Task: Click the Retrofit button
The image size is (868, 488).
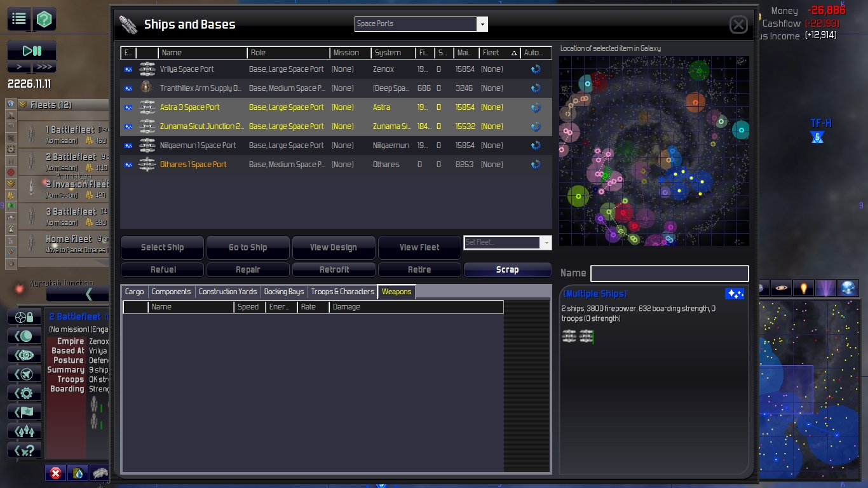Action: point(334,269)
